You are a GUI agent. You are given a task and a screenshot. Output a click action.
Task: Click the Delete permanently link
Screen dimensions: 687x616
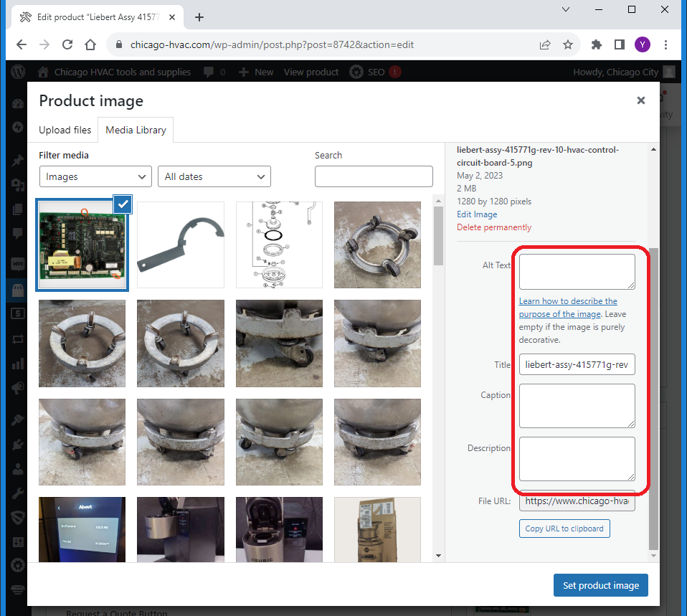coord(494,227)
